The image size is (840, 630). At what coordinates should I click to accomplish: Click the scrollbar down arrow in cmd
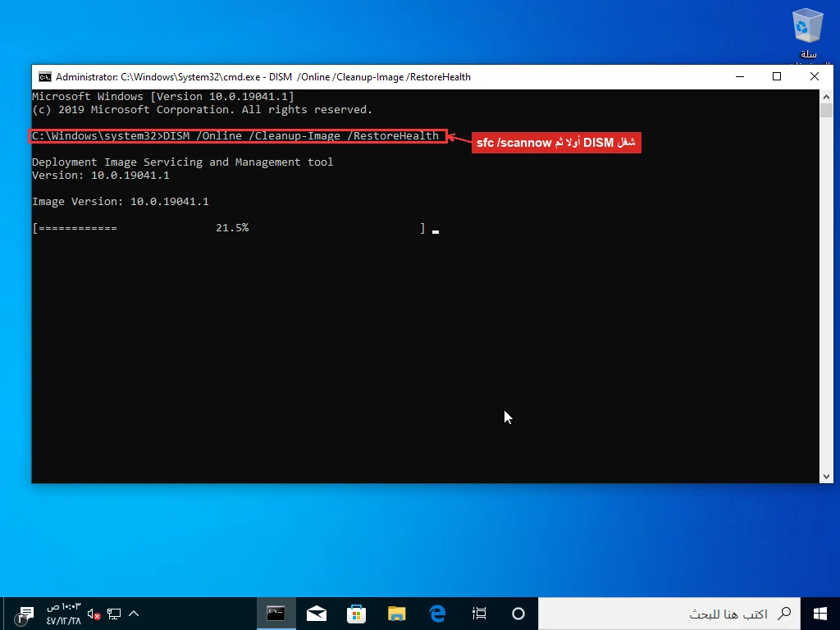(x=826, y=477)
